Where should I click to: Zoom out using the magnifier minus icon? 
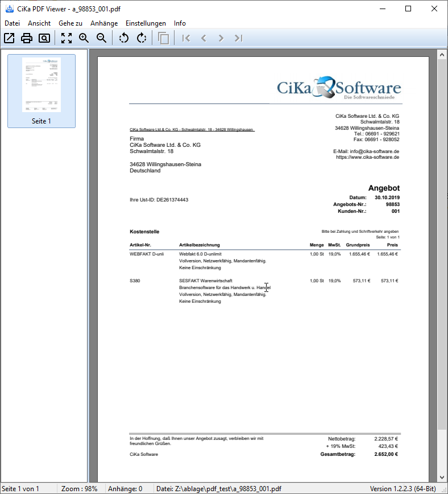[x=101, y=38]
